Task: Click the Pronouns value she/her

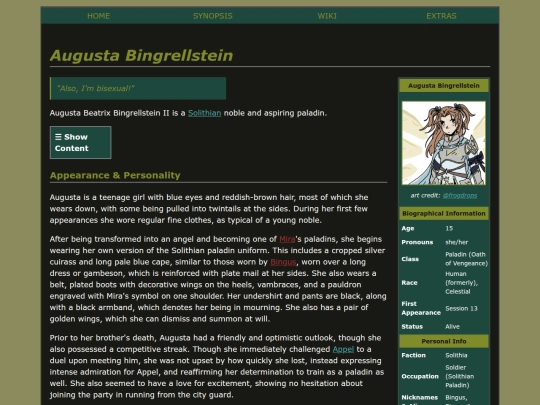Action: (x=456, y=242)
